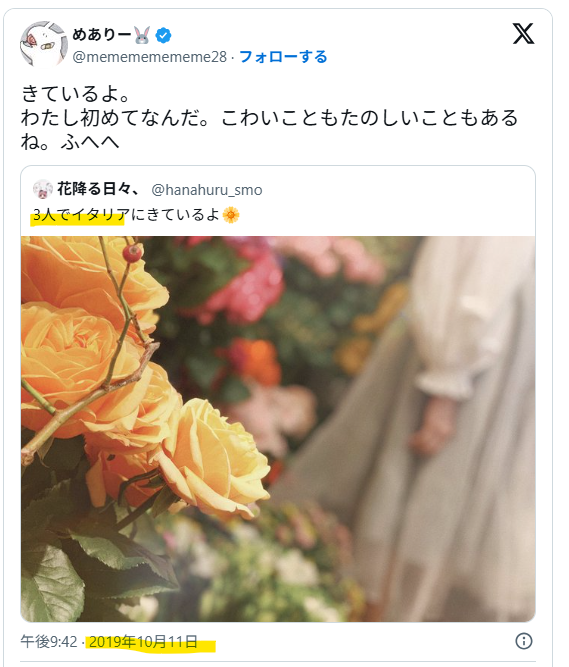The image size is (569, 667).
Task: Open @hanahuru_smo handle in quoted tweet
Action: pyautogui.click(x=207, y=190)
